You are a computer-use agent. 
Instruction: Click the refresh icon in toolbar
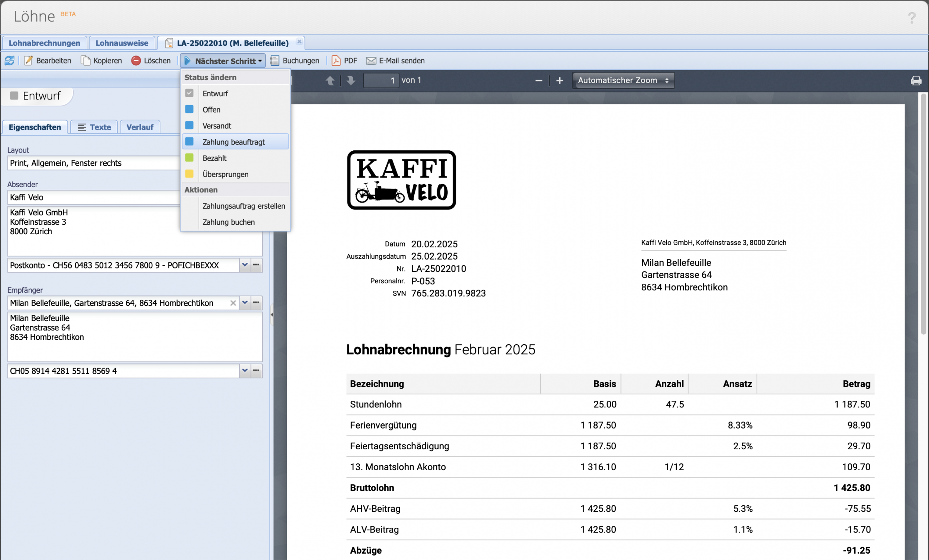(9, 61)
